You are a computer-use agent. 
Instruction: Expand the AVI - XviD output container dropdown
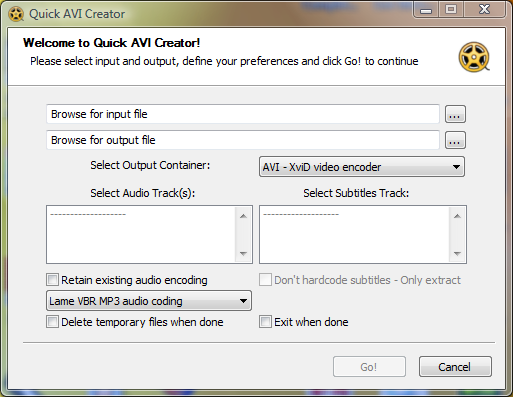point(362,167)
